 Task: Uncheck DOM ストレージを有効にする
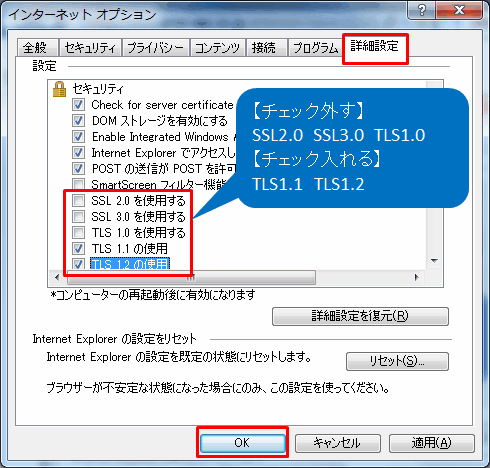(x=78, y=121)
